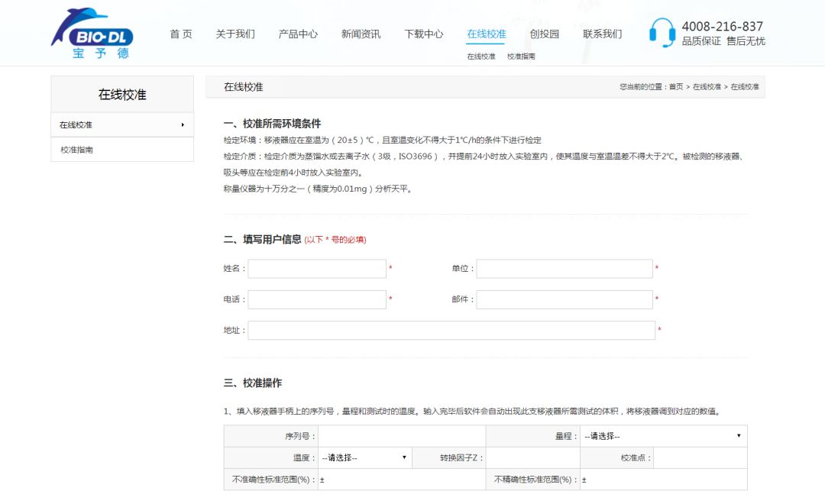Screen dimensions: 825x504
Task: Open 下载中心 from the top navigation
Action: [x=424, y=34]
